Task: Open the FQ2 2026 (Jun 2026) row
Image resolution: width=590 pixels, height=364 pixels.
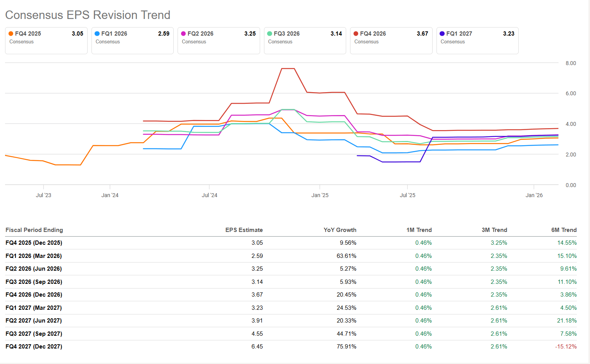Action: point(34,269)
